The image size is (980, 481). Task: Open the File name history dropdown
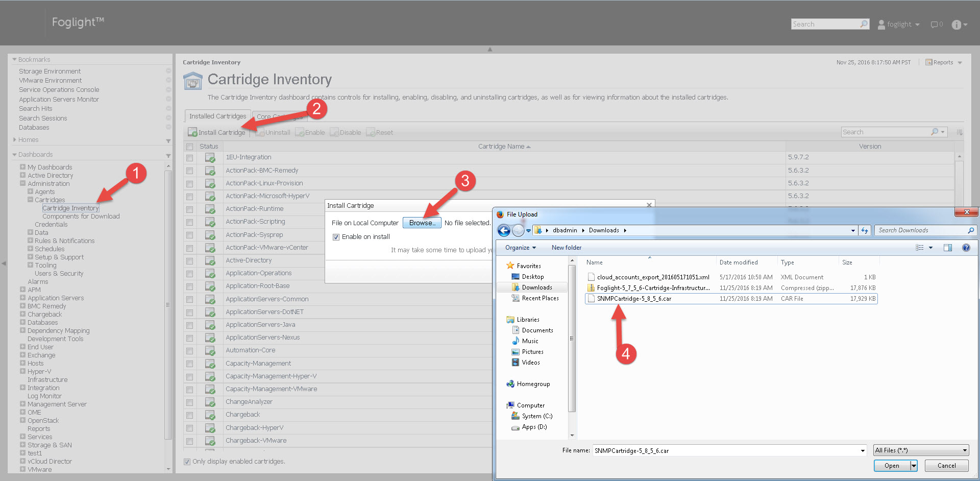pos(863,450)
